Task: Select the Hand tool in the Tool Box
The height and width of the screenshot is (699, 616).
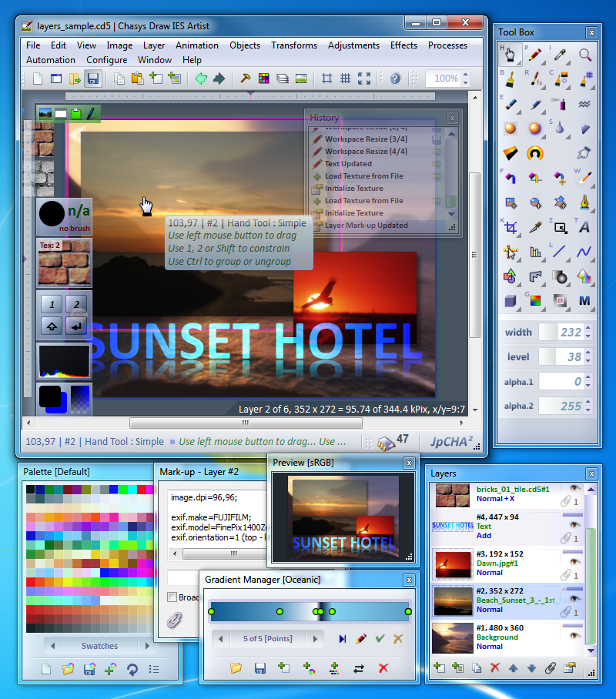Action: 510,55
